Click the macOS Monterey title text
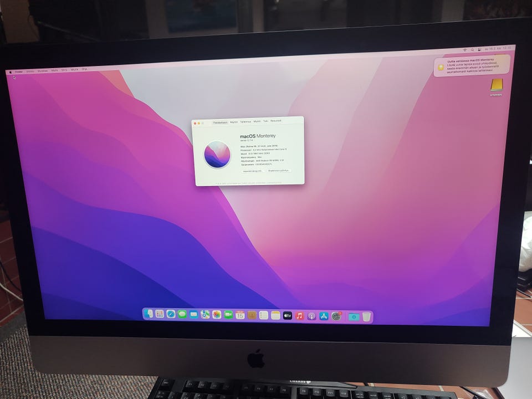This screenshot has height=399, width=532. click(x=258, y=136)
